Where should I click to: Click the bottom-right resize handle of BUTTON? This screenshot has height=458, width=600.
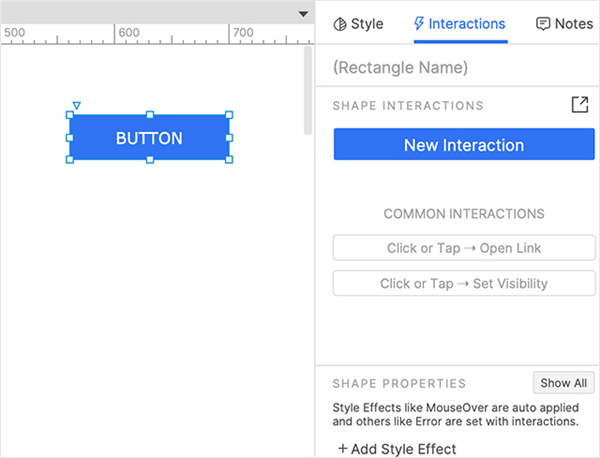pyautogui.click(x=229, y=160)
